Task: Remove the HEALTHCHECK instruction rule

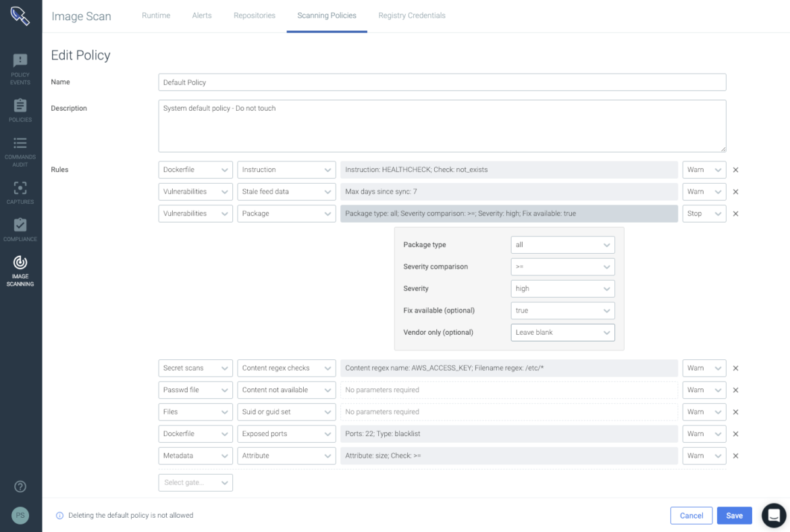Action: (735, 169)
